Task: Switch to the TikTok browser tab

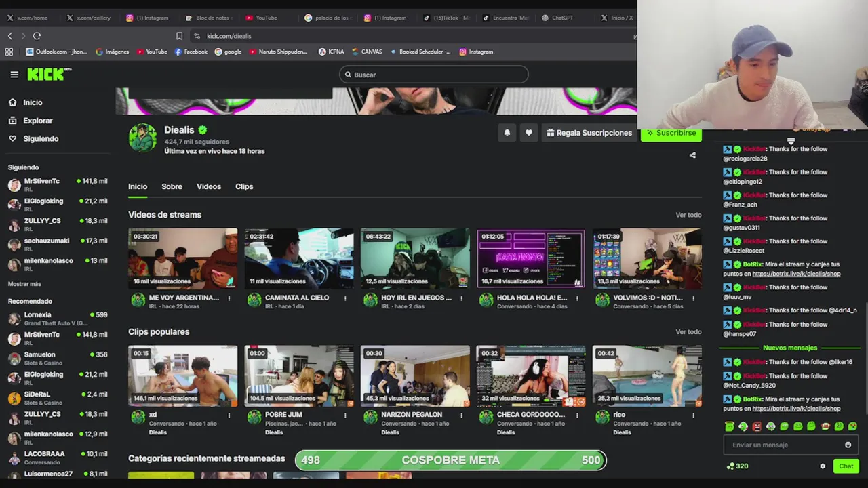Action: [447, 18]
